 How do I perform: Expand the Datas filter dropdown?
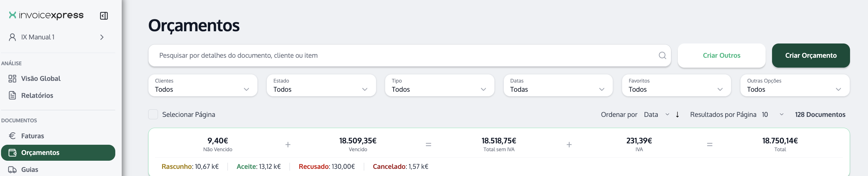coord(558,85)
